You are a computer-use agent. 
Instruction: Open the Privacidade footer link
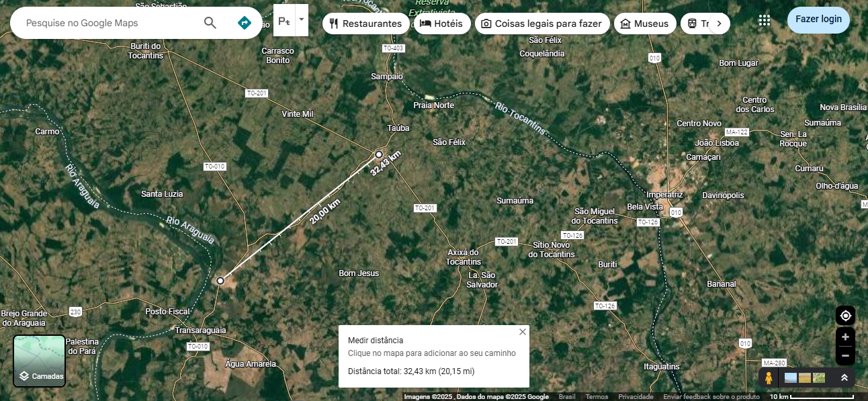pos(636,396)
